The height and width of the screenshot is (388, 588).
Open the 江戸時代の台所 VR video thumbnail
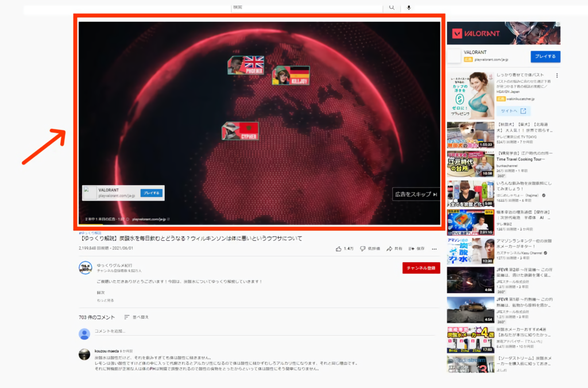[471, 164]
